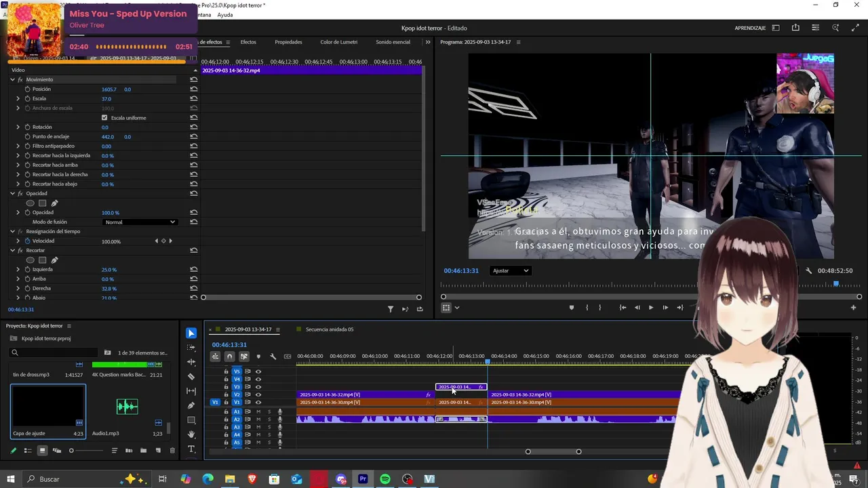Open Modo de fusión Normal dropdown
Screen dimensions: 868x488
pyautogui.click(x=140, y=222)
